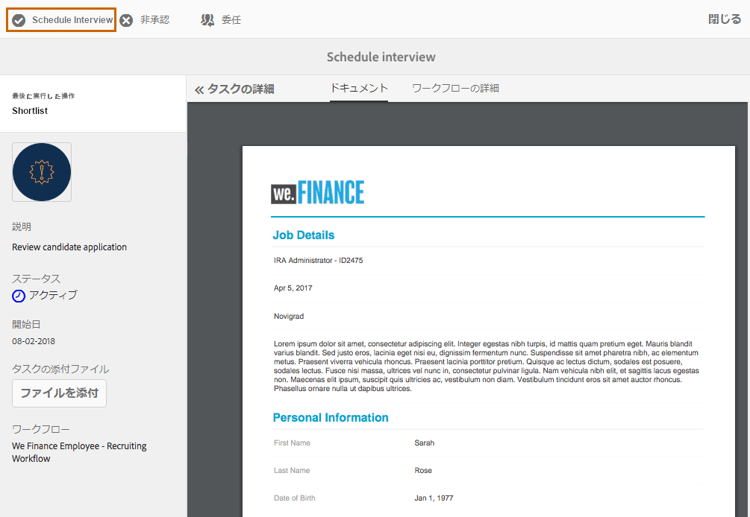Image resolution: width=750 pixels, height=517 pixels.
Task: Click the タスクの添付ファイル label
Action: 60,369
